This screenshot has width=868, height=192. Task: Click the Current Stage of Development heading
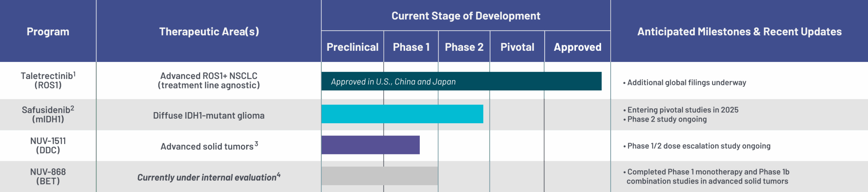click(x=466, y=16)
